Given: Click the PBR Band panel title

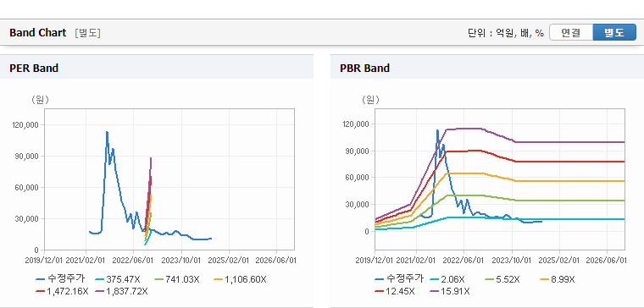Looking at the screenshot, I should (364, 68).
